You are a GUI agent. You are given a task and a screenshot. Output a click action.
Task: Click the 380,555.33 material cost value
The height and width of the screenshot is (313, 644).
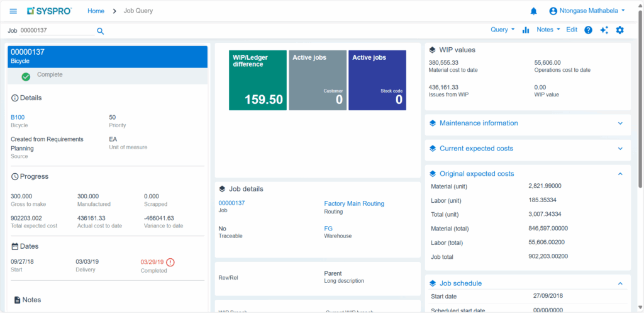(x=443, y=62)
